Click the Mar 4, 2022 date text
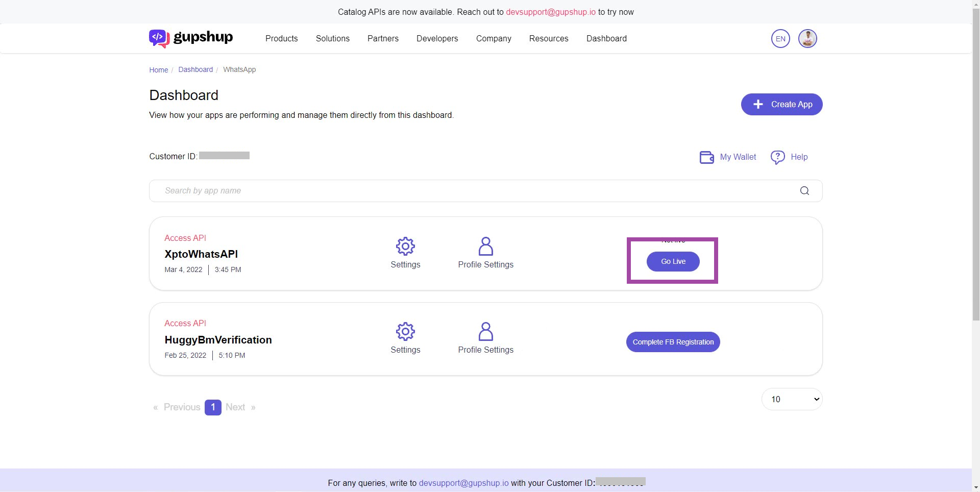Screen dimensions: 980x492 point(183,269)
